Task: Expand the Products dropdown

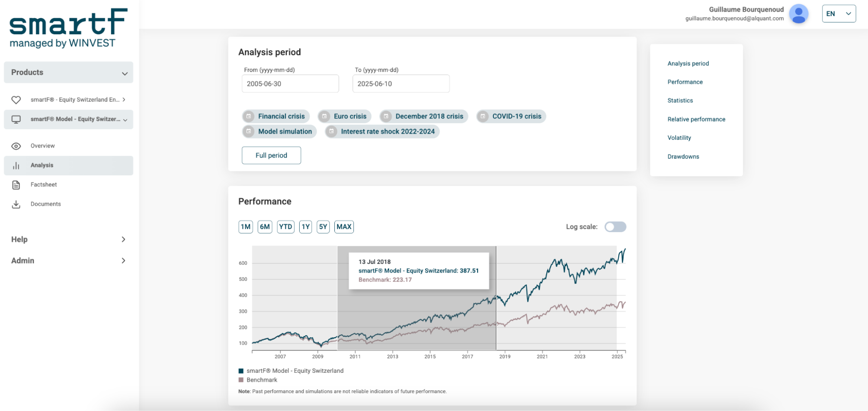Action: click(69, 72)
